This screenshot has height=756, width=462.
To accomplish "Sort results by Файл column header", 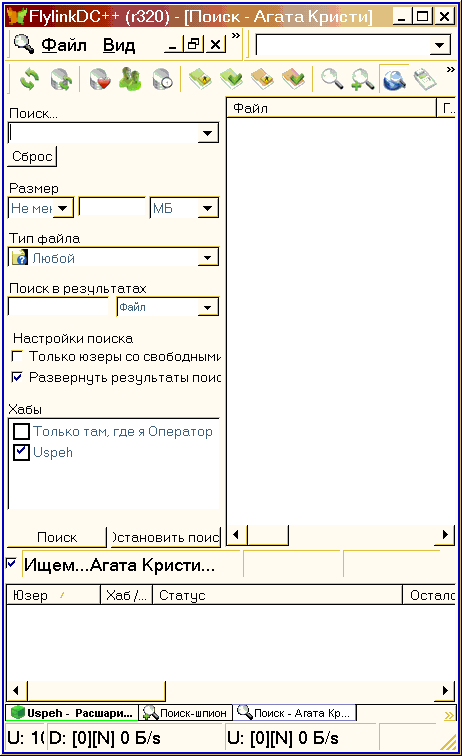I will pyautogui.click(x=331, y=108).
